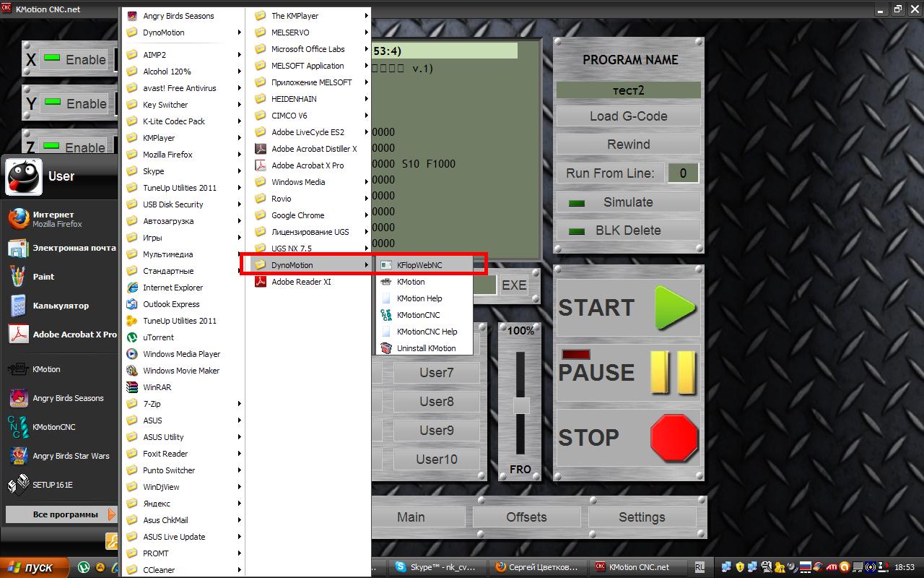Select KMotion in the DynoMotion submenu
924x578 pixels.
point(425,282)
